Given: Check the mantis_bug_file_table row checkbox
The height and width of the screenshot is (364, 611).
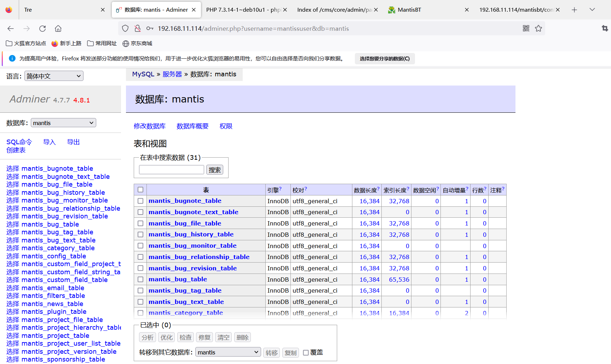Looking at the screenshot, I should pyautogui.click(x=140, y=223).
